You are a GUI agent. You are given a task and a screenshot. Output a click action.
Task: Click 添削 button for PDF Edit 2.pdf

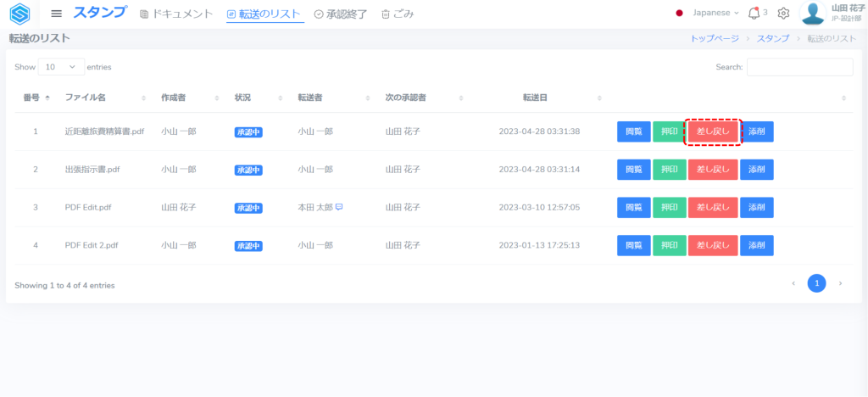(x=756, y=245)
